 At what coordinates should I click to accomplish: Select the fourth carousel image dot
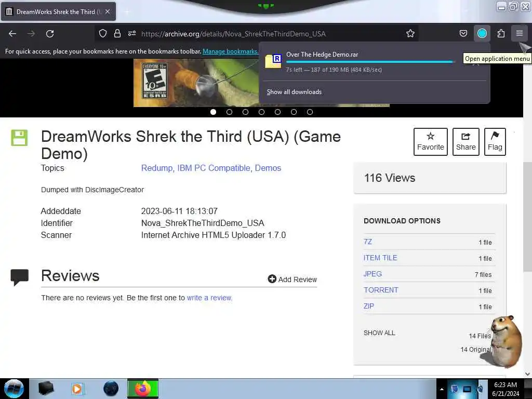pyautogui.click(x=262, y=112)
